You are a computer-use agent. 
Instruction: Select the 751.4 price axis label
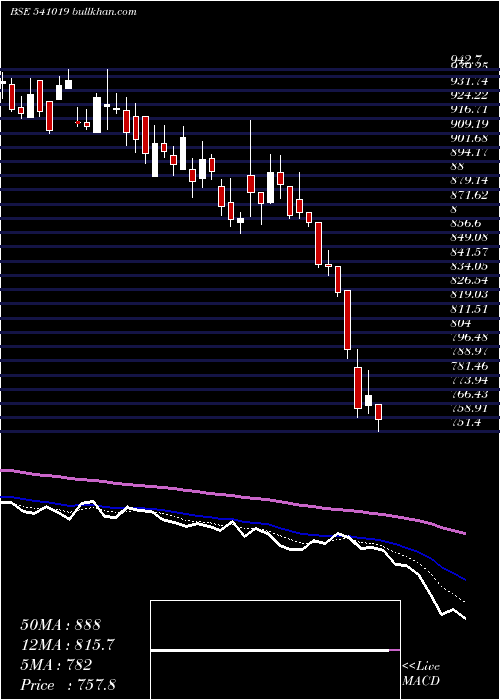pos(465,423)
